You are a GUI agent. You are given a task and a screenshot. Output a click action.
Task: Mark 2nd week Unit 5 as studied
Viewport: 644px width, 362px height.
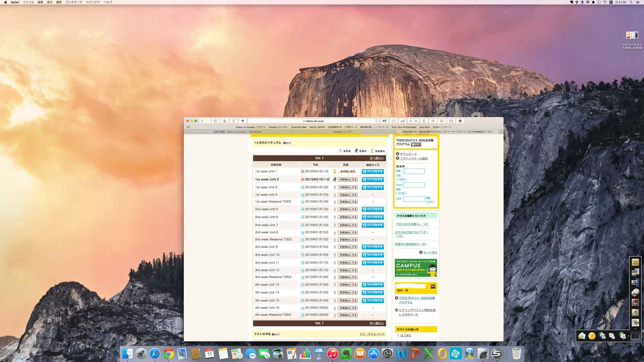(x=347, y=209)
